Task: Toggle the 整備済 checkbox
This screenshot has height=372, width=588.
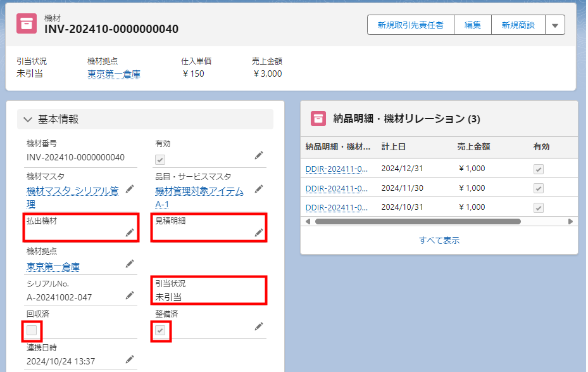Action: (x=161, y=330)
